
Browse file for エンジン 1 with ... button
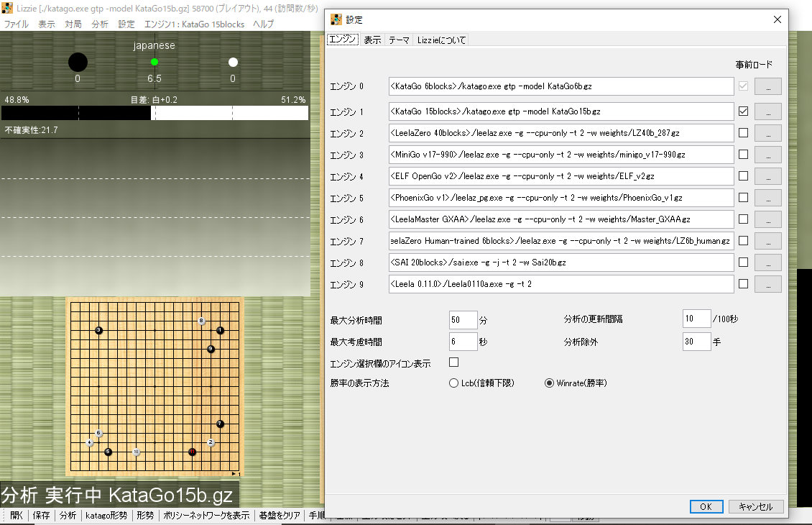click(x=768, y=111)
